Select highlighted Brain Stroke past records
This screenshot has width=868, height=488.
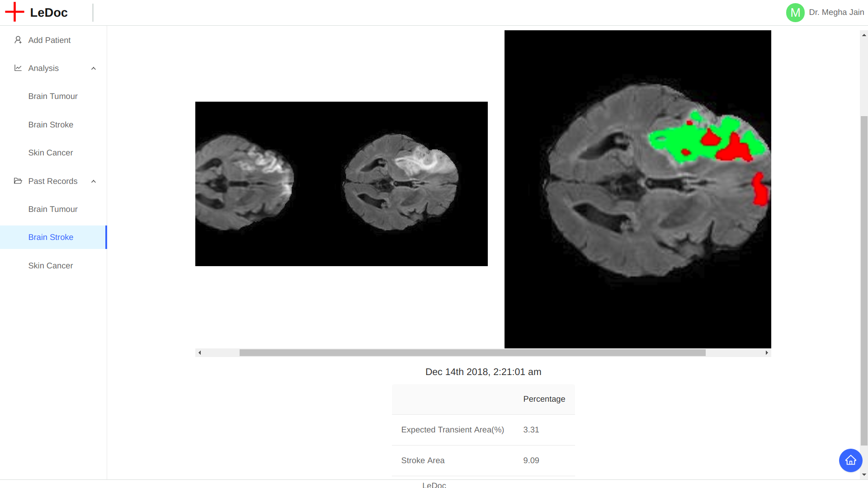click(x=51, y=237)
